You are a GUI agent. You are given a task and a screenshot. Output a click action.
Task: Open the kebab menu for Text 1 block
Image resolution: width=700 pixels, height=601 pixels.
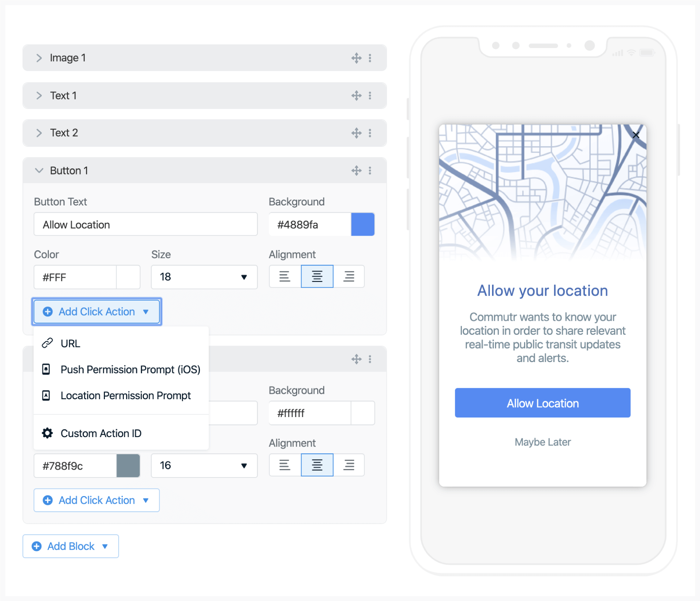point(370,95)
